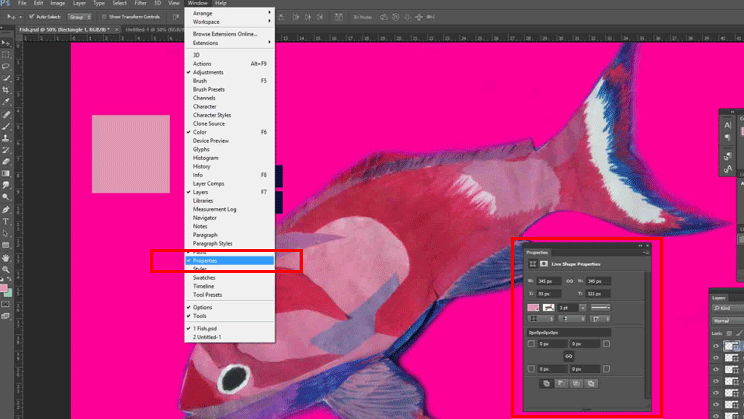This screenshot has width=744, height=419.
Task: Select the Hand tool
Action: 7,257
